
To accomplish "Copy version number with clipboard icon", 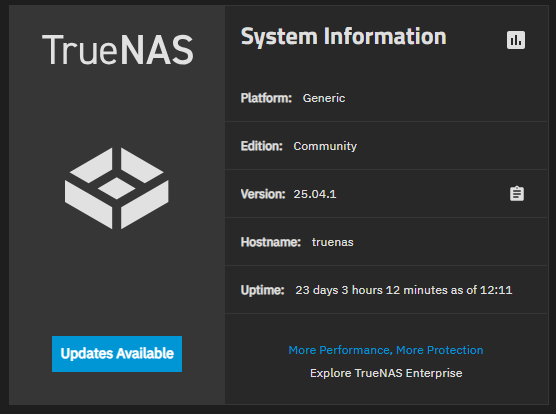I will pyautogui.click(x=517, y=194).
